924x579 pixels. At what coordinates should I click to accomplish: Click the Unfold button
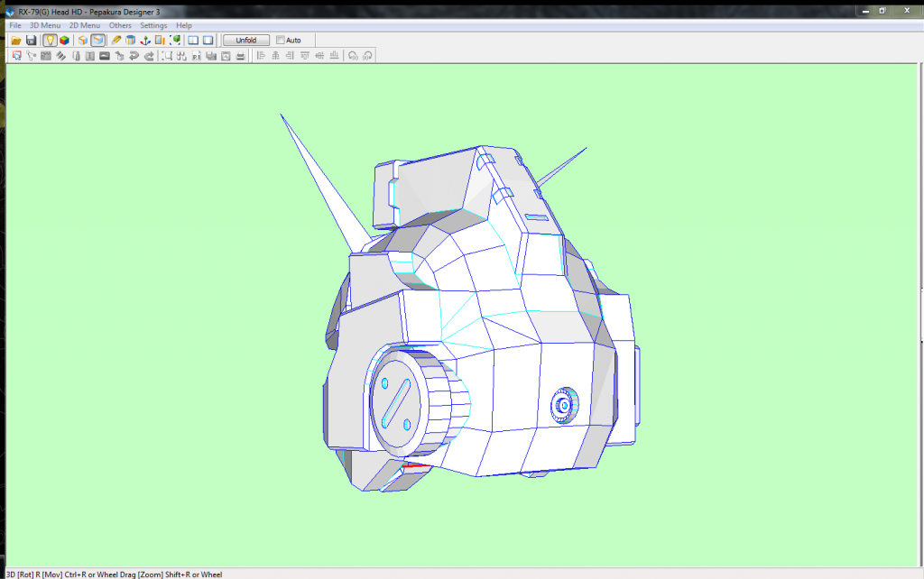[x=246, y=40]
